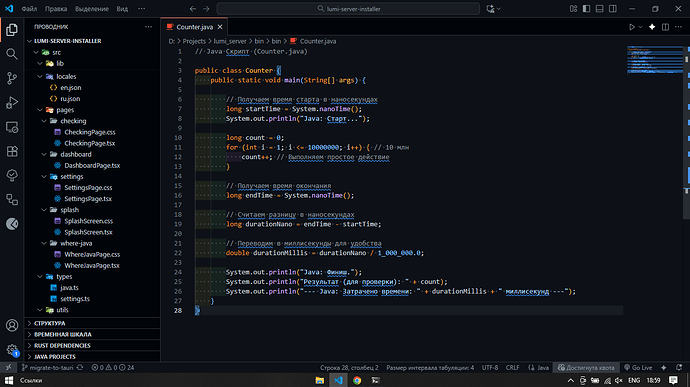The height and width of the screenshot is (387, 690).
Task: Collapse the src folder
Action: pyautogui.click(x=57, y=52)
